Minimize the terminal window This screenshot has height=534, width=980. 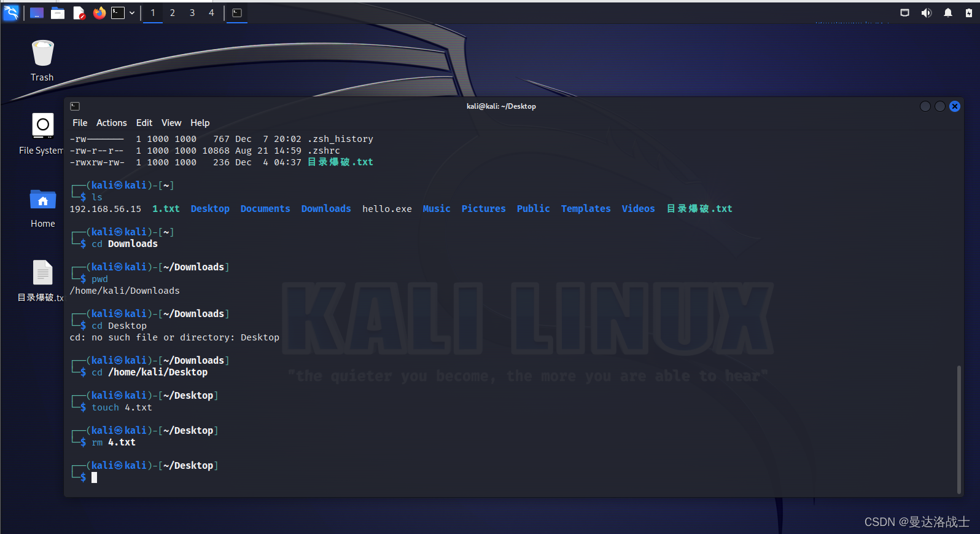925,106
